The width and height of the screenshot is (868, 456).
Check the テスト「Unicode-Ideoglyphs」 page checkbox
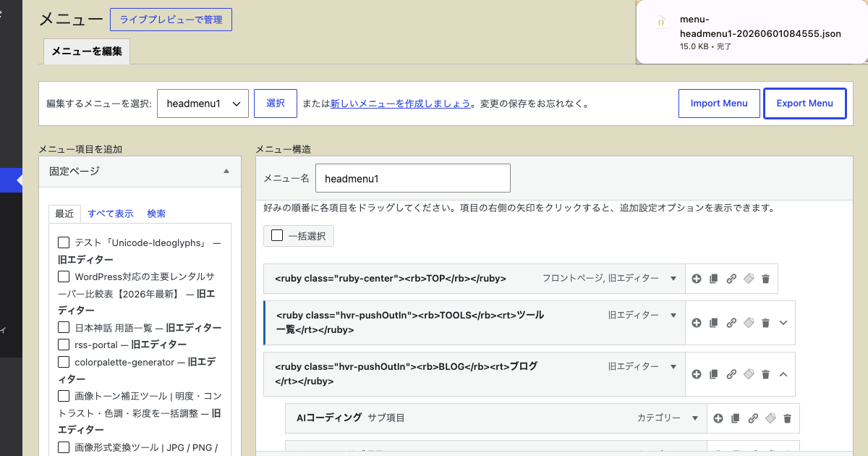64,242
